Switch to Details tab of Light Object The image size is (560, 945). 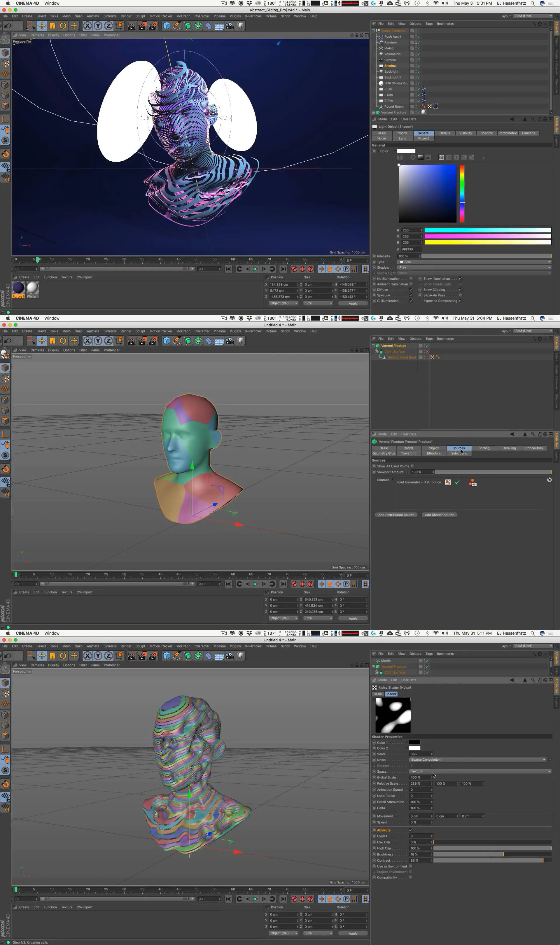pyautogui.click(x=444, y=133)
